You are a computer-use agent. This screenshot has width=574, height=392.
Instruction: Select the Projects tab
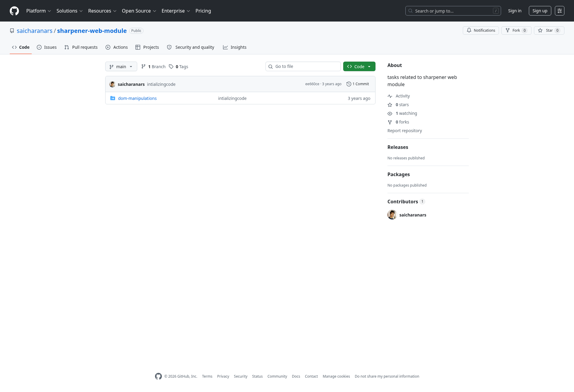click(147, 47)
